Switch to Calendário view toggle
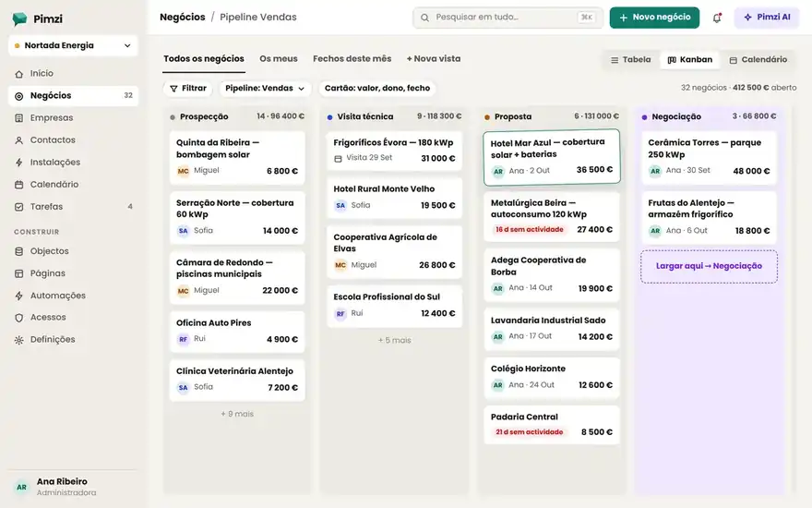Viewport: 812px width, 508px height. [758, 60]
